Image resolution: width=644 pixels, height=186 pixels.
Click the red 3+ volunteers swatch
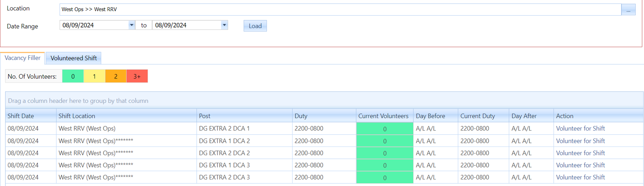tap(137, 76)
